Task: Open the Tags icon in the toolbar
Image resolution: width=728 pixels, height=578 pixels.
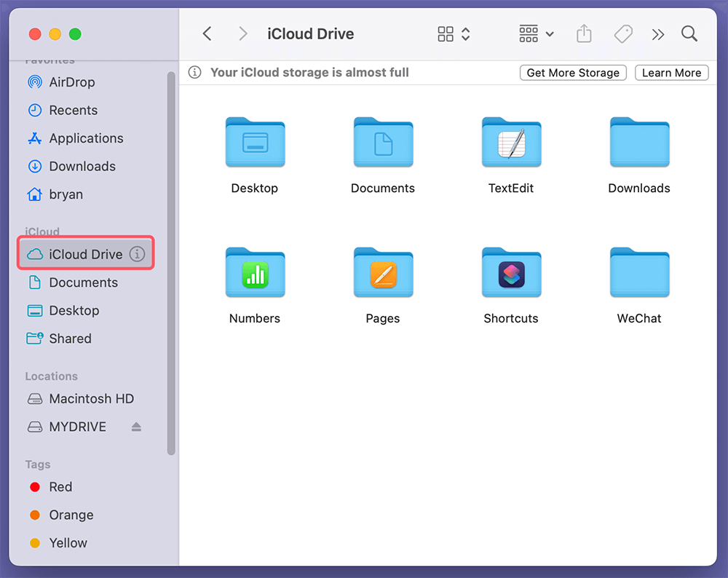Action: [x=622, y=33]
